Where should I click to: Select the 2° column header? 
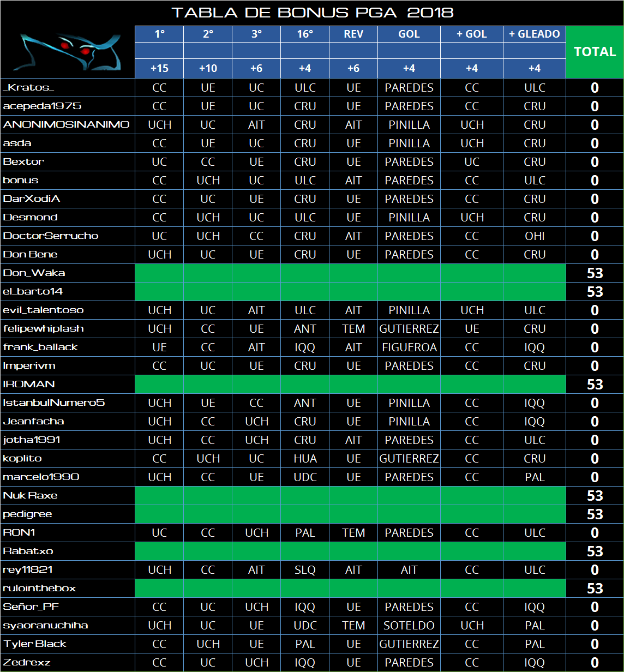pyautogui.click(x=208, y=34)
